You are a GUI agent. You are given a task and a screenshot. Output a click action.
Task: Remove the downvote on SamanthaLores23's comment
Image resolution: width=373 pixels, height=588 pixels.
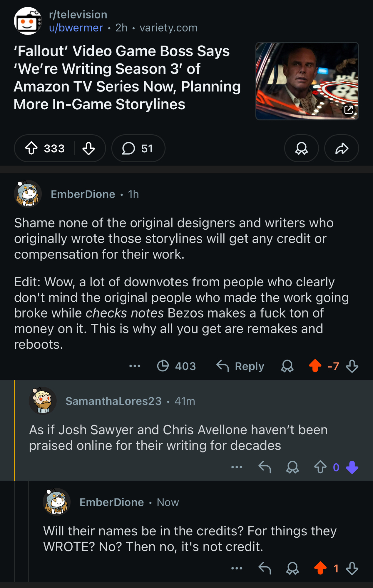click(352, 467)
